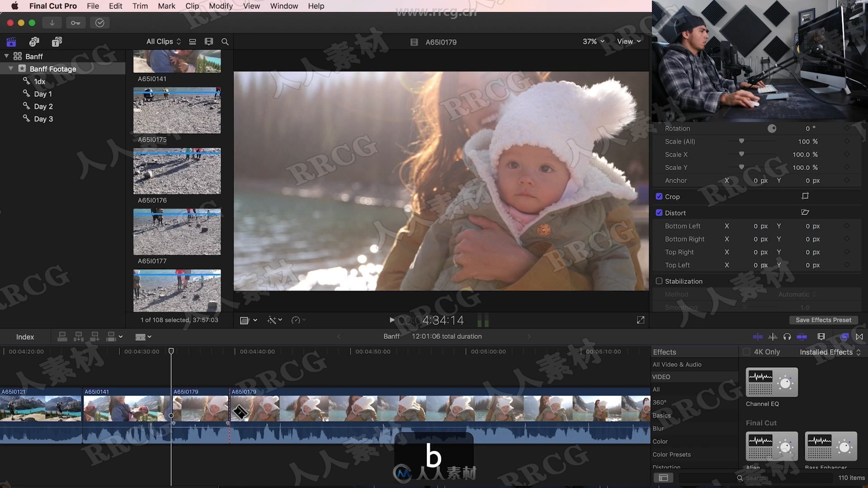This screenshot has height=488, width=868.
Task: Select the Basics effects category
Action: point(661,415)
